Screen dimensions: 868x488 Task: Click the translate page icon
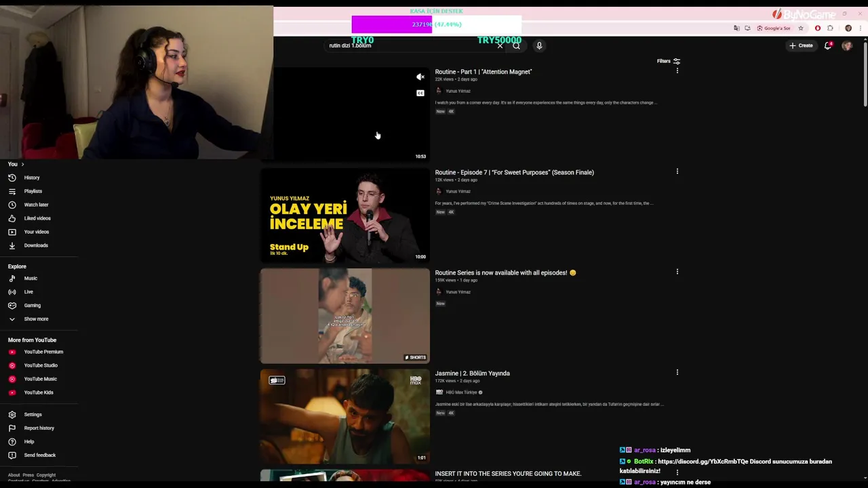click(x=736, y=28)
